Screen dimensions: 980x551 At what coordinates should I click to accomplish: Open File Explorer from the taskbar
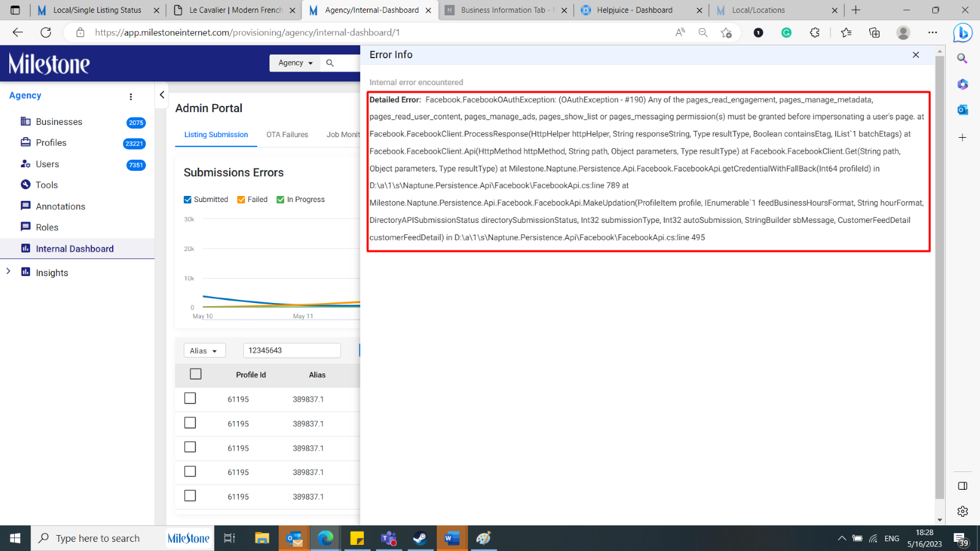coord(262,538)
